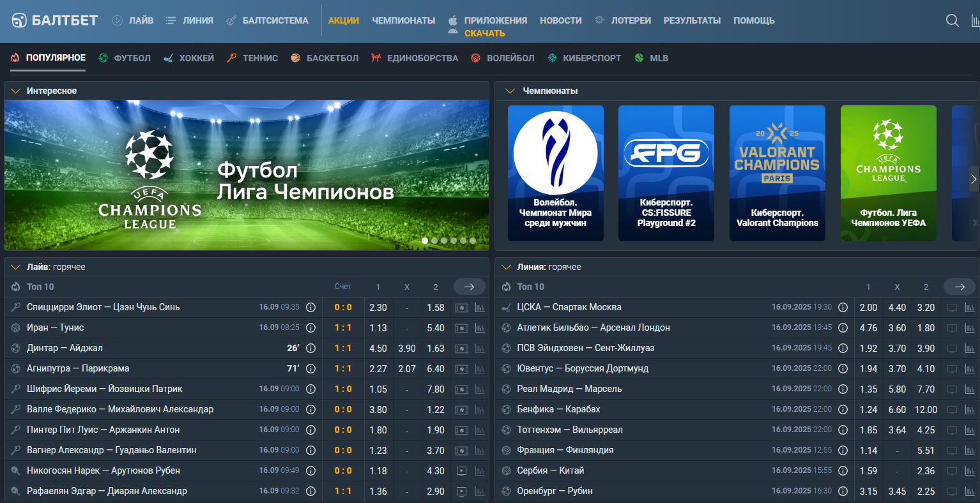Collapse the Линия: горячее section
980x503 pixels.
507,267
